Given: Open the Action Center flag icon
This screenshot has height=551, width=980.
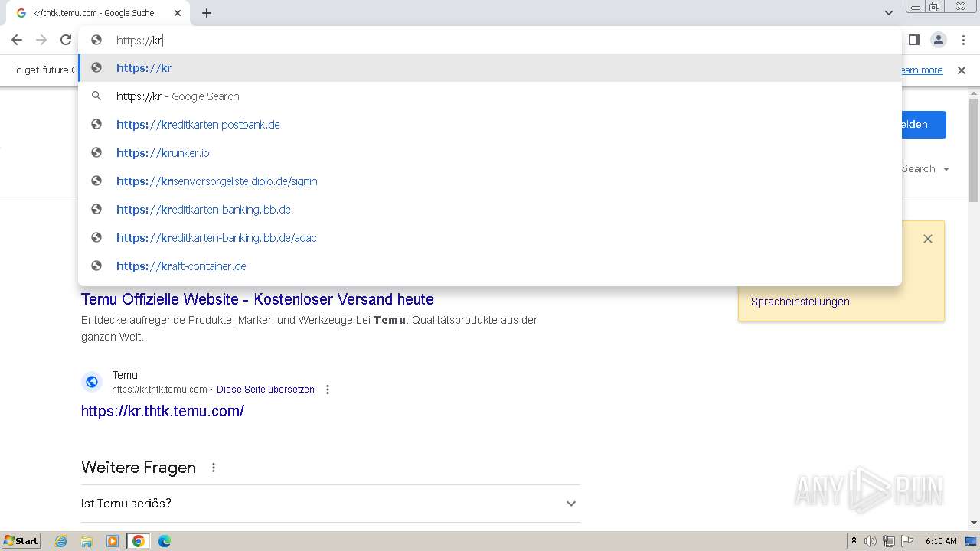Looking at the screenshot, I should [x=907, y=541].
